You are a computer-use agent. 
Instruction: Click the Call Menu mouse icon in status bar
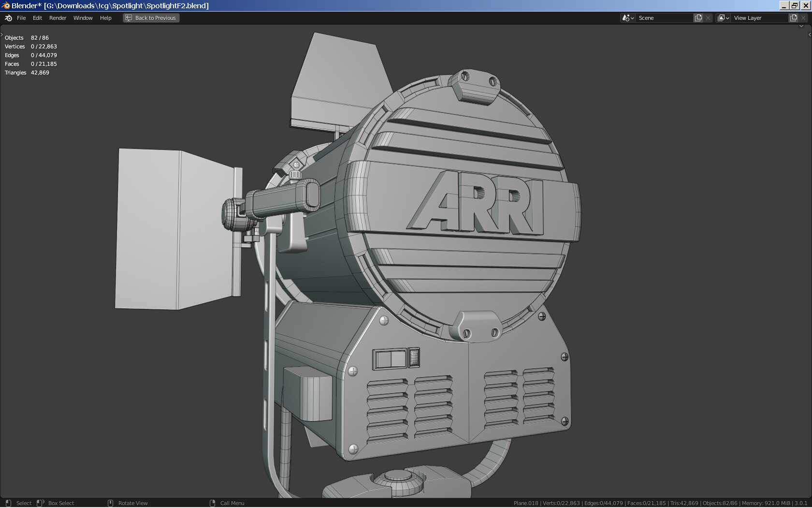(x=213, y=503)
